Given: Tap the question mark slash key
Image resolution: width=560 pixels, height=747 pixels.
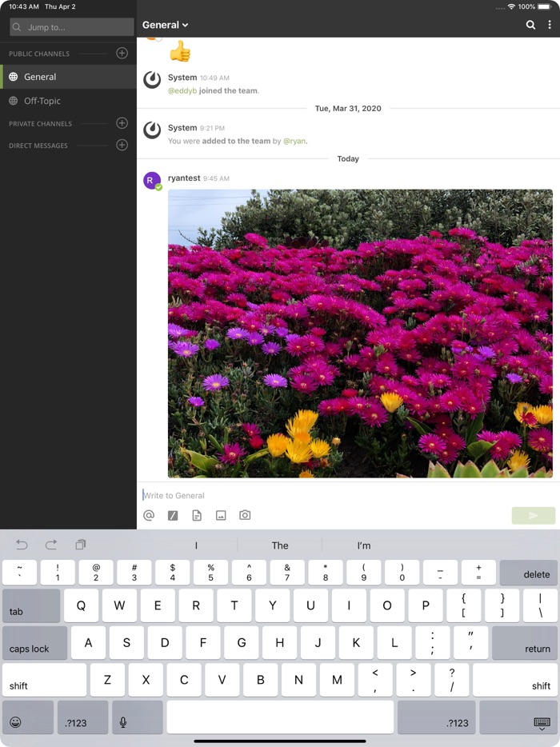Looking at the screenshot, I should click(x=452, y=680).
